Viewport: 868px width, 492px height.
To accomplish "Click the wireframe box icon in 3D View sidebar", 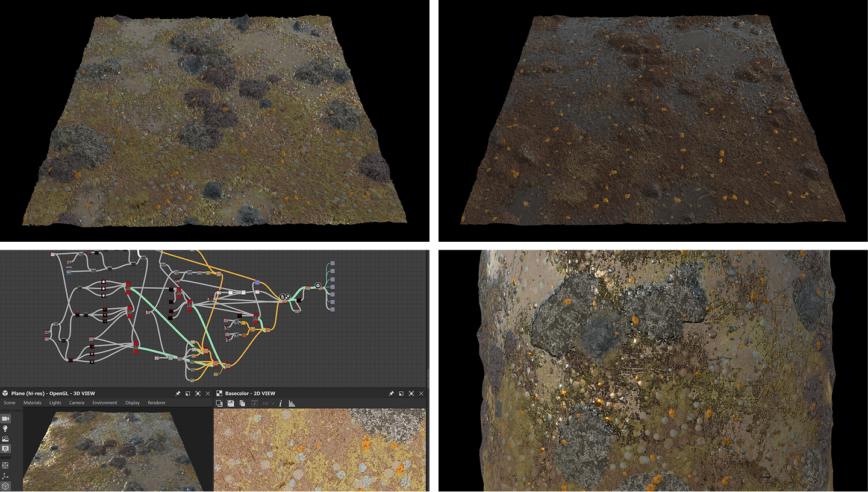I will 5,465.
